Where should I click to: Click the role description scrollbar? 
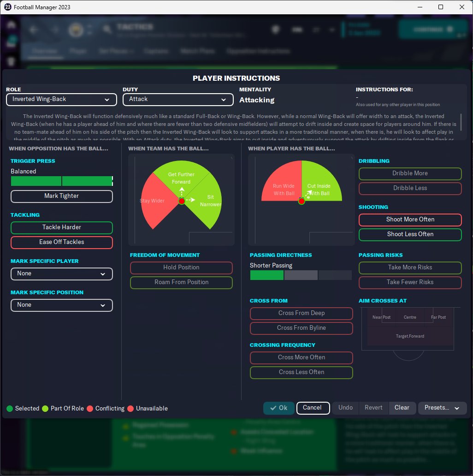point(461,122)
